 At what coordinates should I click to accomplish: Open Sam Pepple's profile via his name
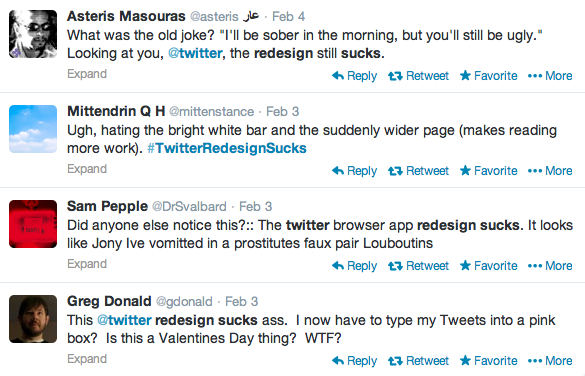[x=107, y=206]
